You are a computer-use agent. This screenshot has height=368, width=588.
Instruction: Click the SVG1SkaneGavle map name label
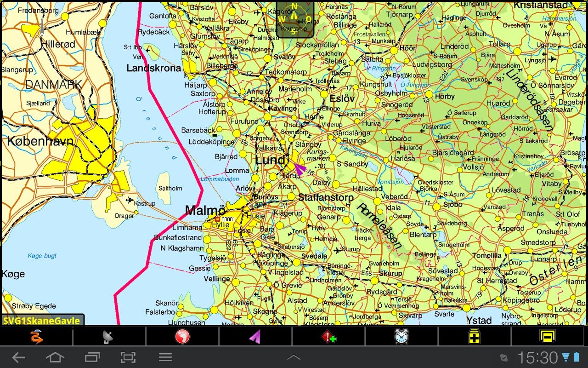pos(42,321)
